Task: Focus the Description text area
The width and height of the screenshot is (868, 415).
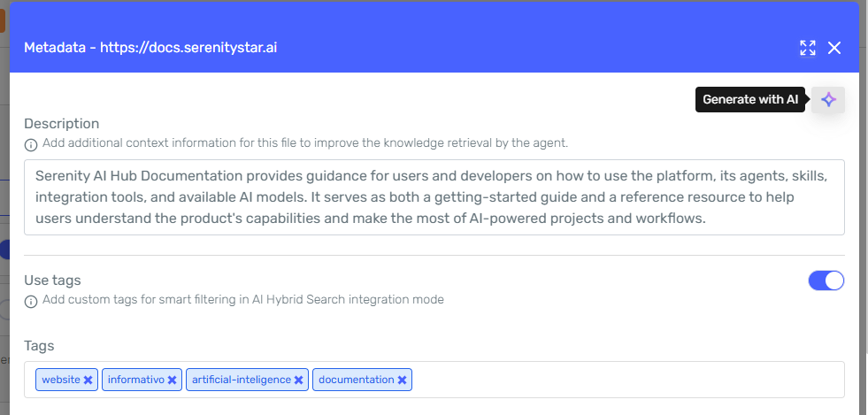Action: click(x=434, y=197)
